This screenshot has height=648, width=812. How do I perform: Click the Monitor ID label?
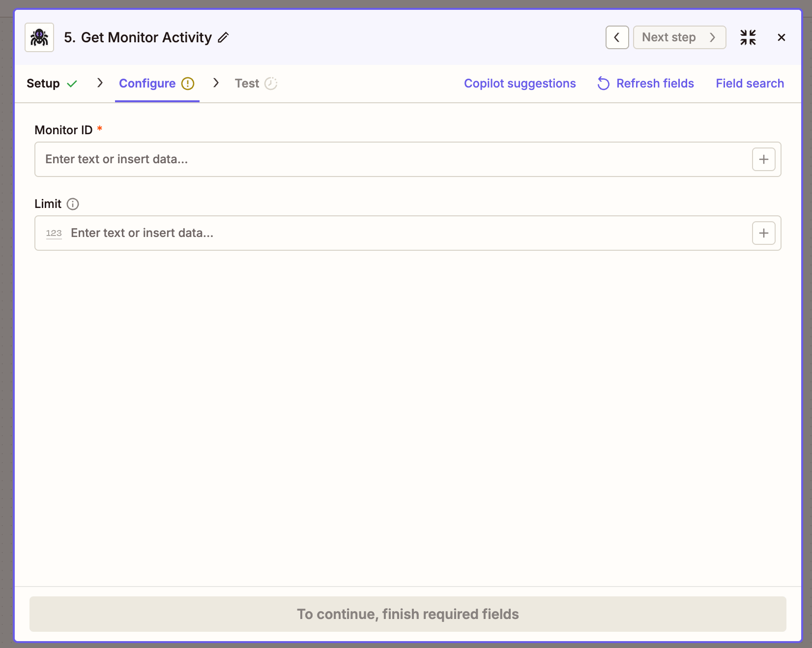[63, 130]
